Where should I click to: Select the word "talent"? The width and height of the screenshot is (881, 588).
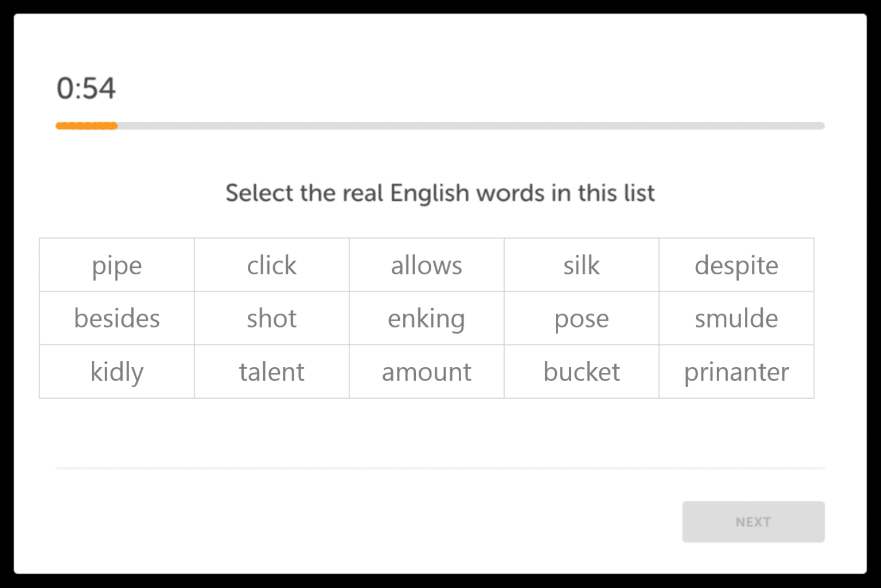point(271,371)
